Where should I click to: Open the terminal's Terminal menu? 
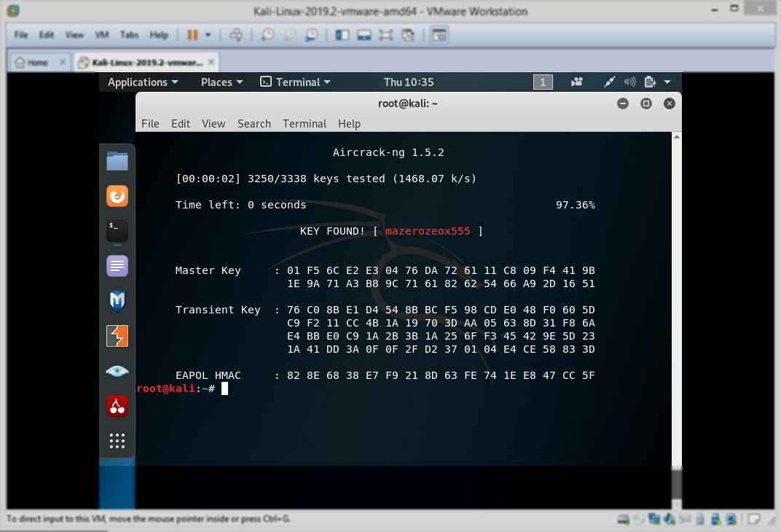[305, 124]
